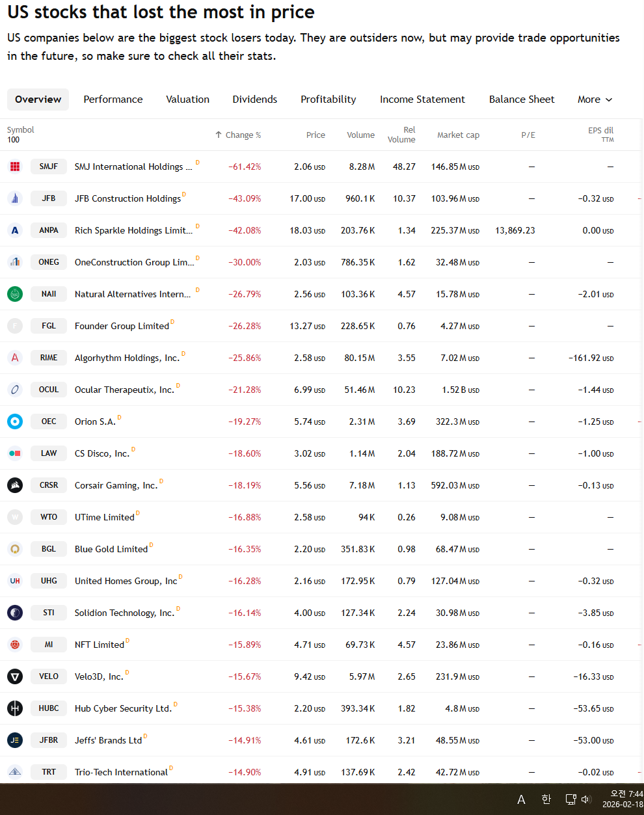Sort by the Symbol column header

pyautogui.click(x=21, y=130)
